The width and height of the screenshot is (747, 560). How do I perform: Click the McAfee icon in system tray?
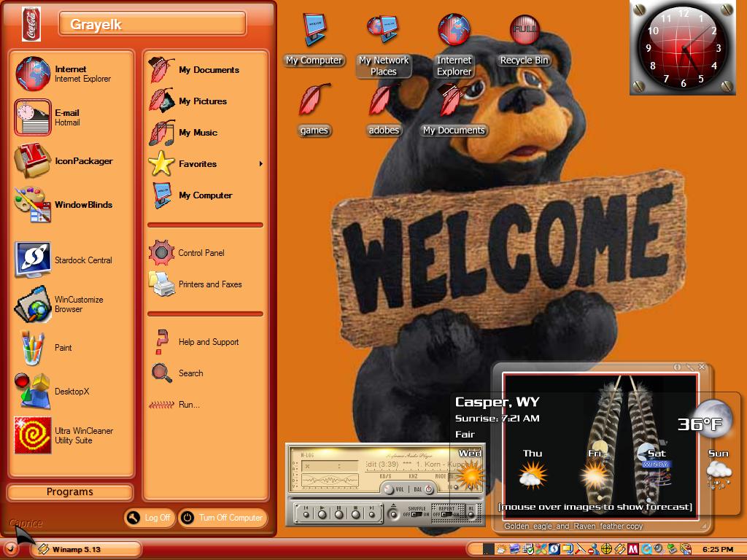[x=633, y=549]
